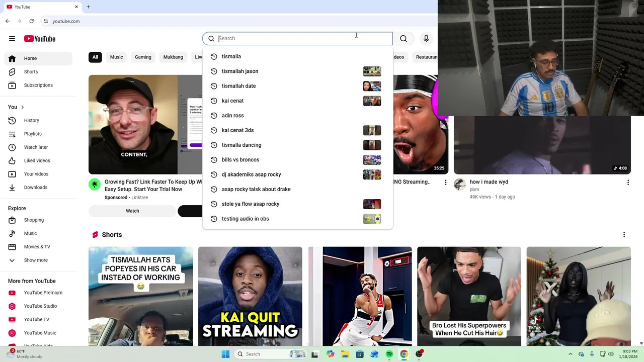
Task: Choose 'adin ross' search suggestion
Action: [x=297, y=116]
